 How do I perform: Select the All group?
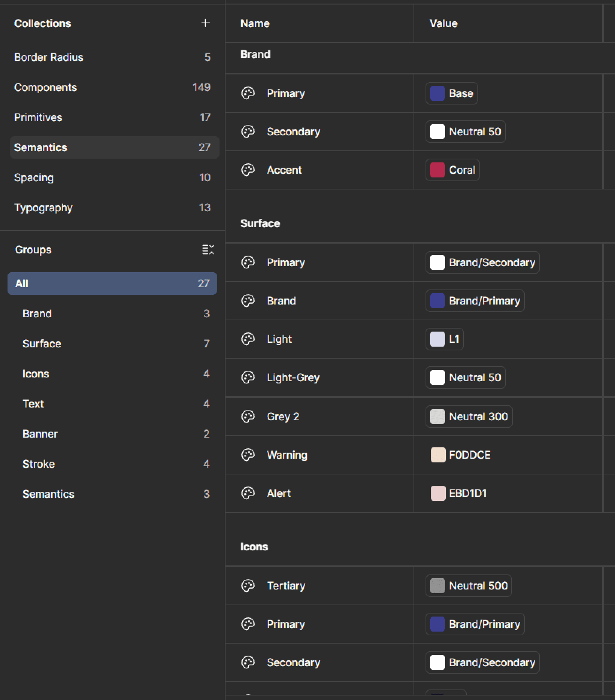pos(112,283)
